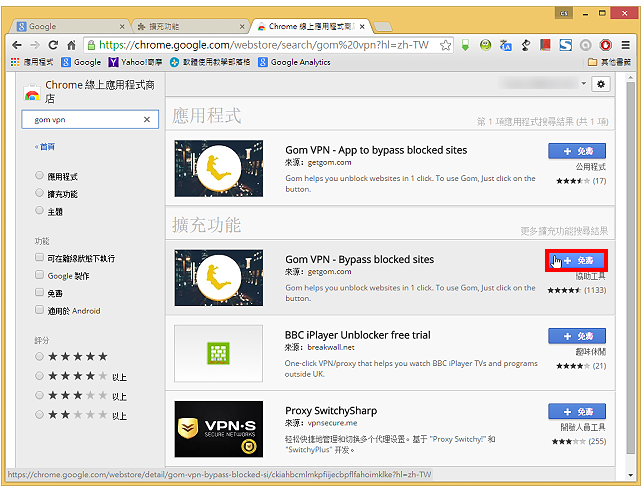644x489 pixels.
Task: Bookmark this page with the star icon
Action: pos(445,45)
